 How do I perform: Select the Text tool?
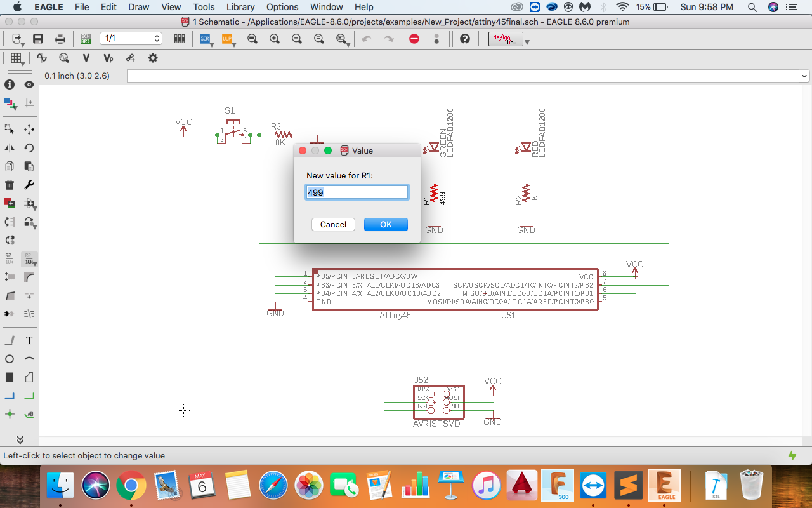pyautogui.click(x=29, y=341)
